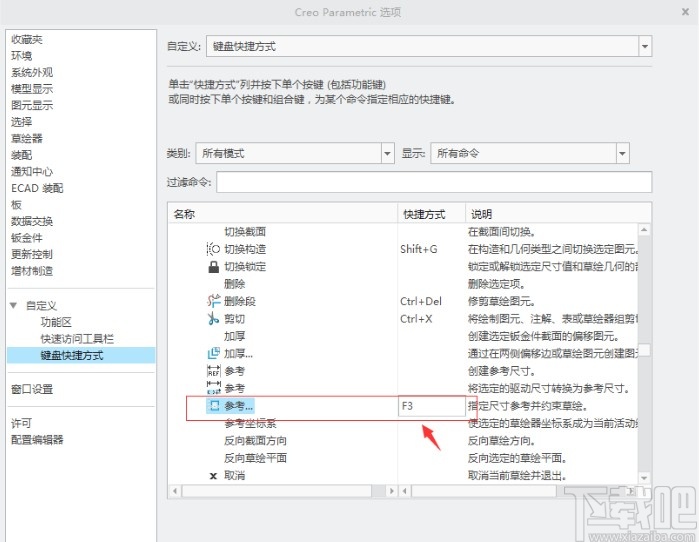Click the convert-to-reference icon for 将选定的驱动尺寸

click(214, 388)
